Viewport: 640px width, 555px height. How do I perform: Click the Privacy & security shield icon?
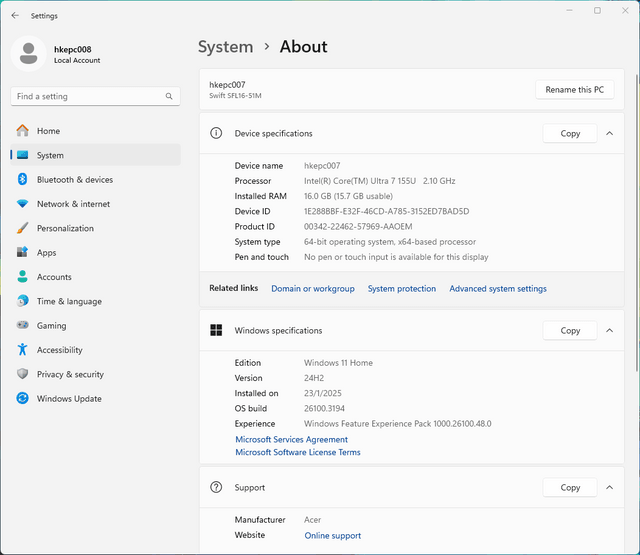(x=22, y=374)
